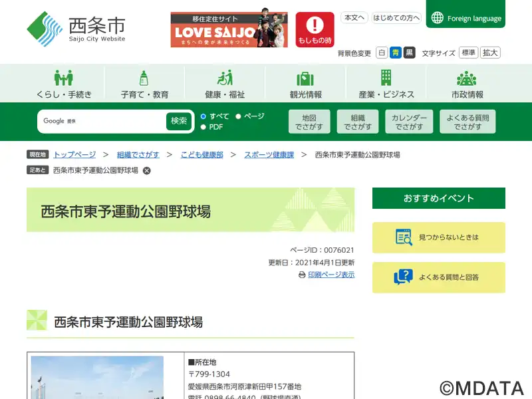532x399 pixels.
Task: Open 産業・ビジネス building icon menu
Action: point(386,78)
